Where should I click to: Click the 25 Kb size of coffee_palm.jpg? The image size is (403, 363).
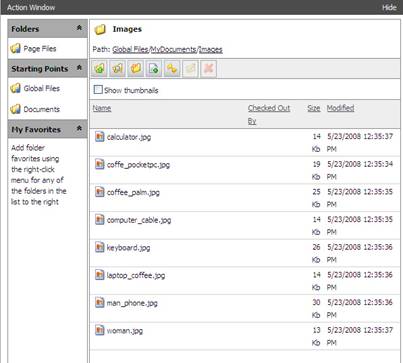(x=316, y=198)
